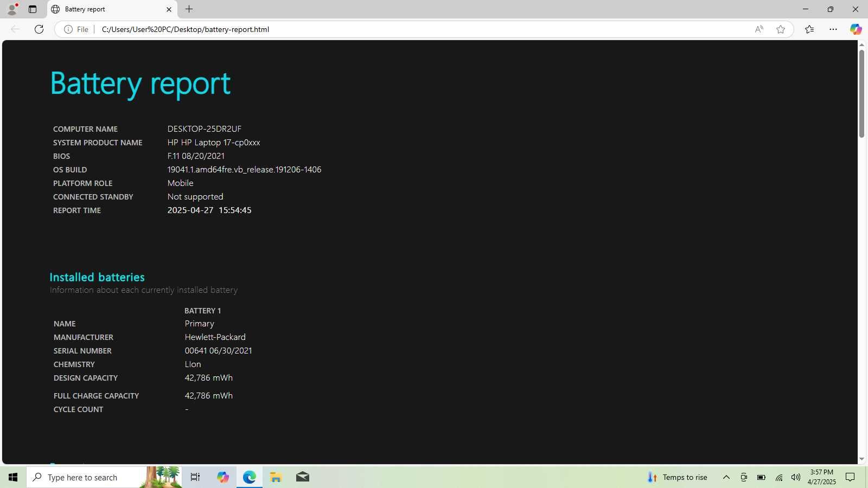The width and height of the screenshot is (868, 488).
Task: View site information File icon
Action: 76,29
